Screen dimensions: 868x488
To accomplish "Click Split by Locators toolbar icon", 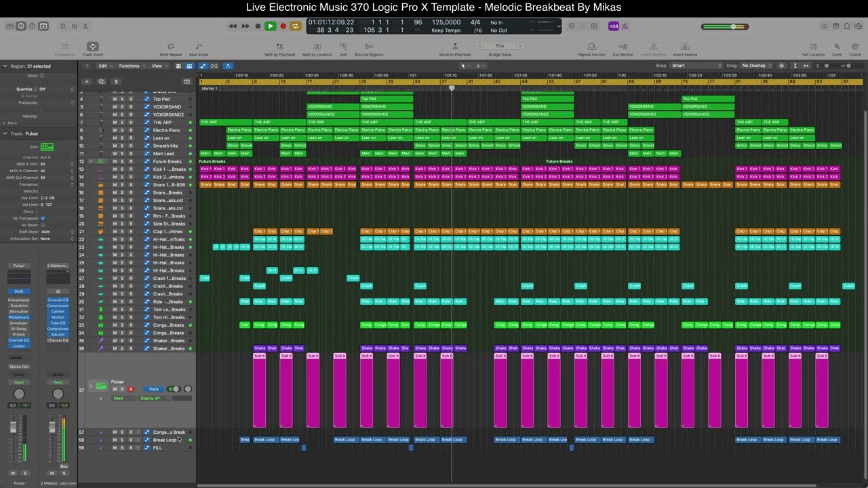I will point(317,47).
